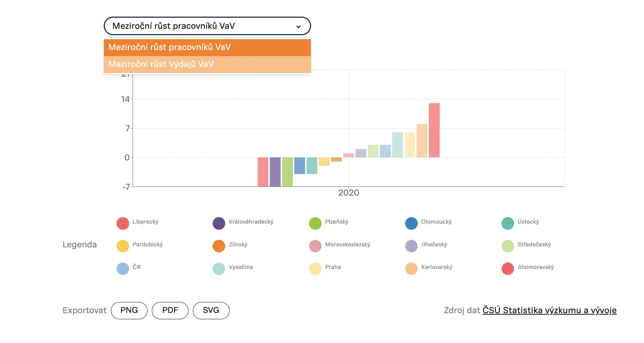Click the Olomoucký blue legend marker
Screen dimensions: 644x343
pyautogui.click(x=411, y=223)
